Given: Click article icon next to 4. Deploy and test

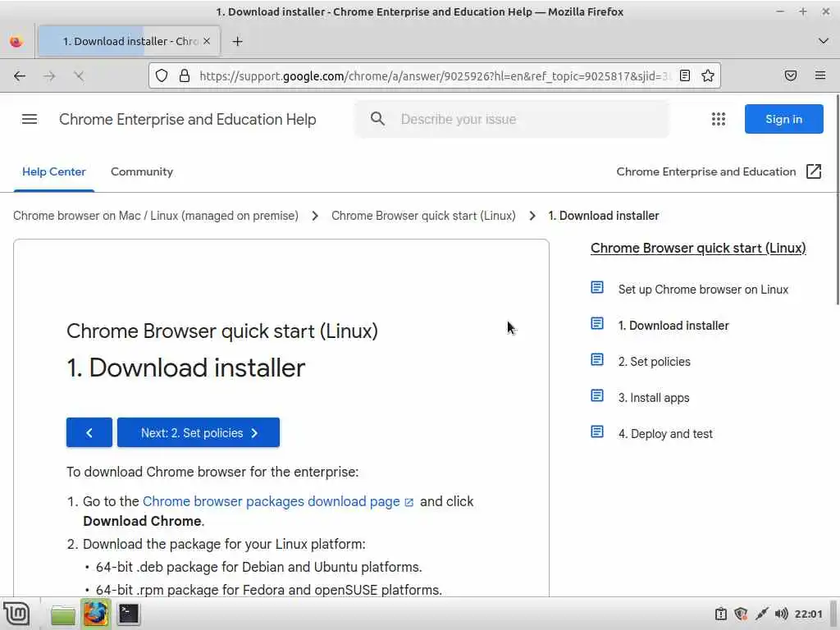Looking at the screenshot, I should [x=597, y=431].
